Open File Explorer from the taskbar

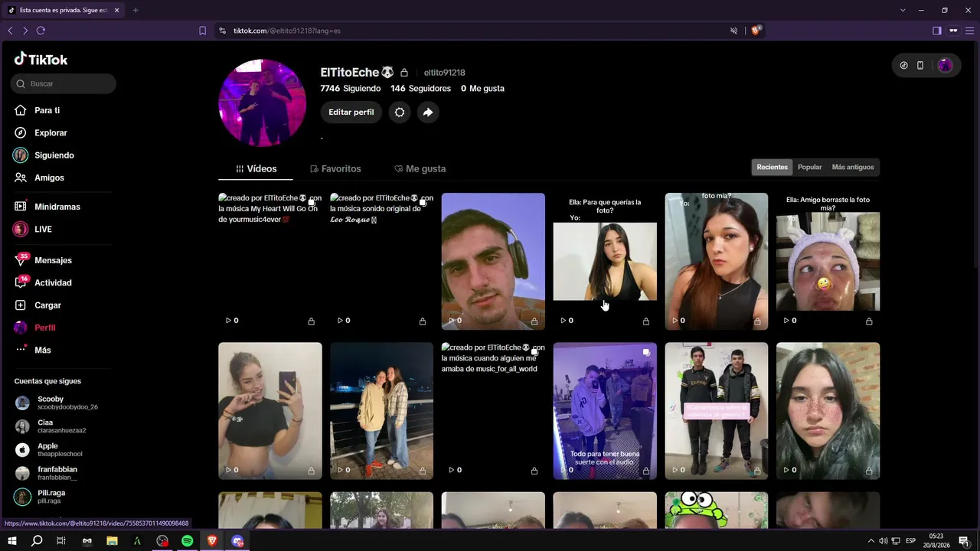pyautogui.click(x=112, y=541)
